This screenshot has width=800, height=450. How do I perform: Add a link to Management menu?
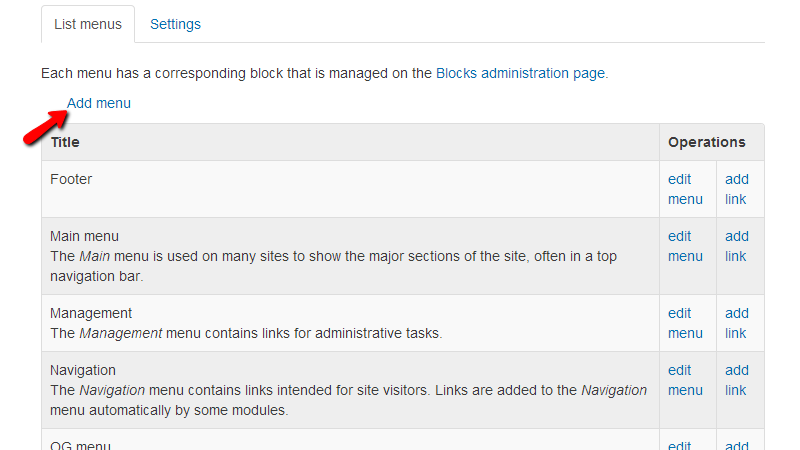point(736,323)
